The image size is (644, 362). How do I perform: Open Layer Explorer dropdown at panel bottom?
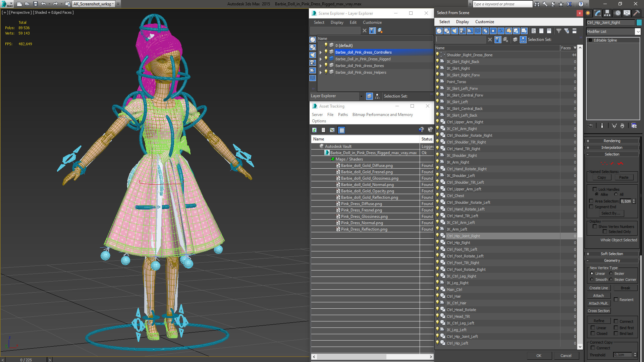tap(361, 96)
